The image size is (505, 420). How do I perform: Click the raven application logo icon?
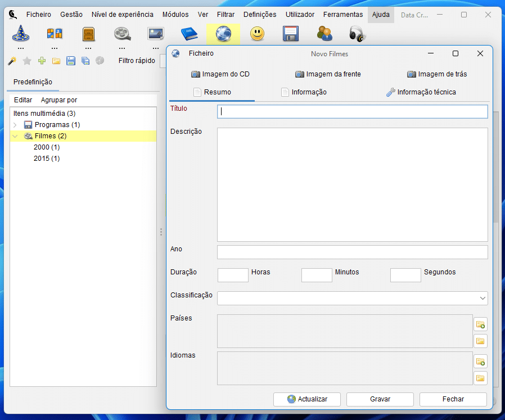(x=12, y=15)
